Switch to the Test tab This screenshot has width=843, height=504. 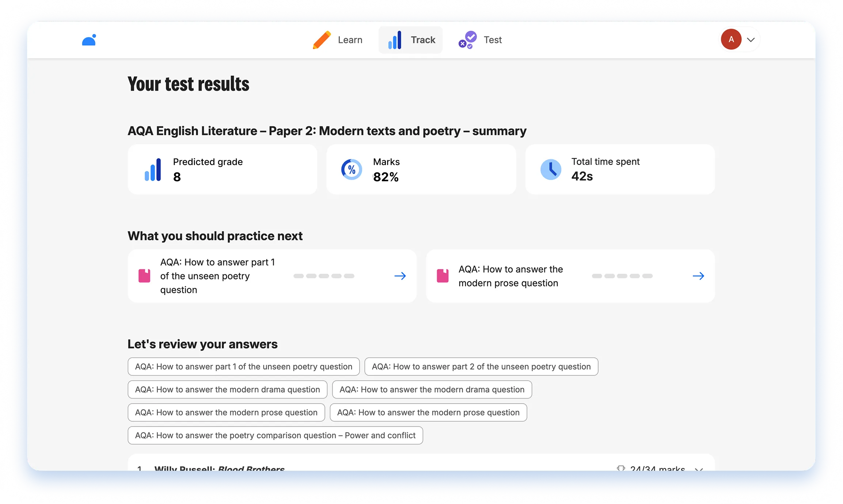point(480,40)
